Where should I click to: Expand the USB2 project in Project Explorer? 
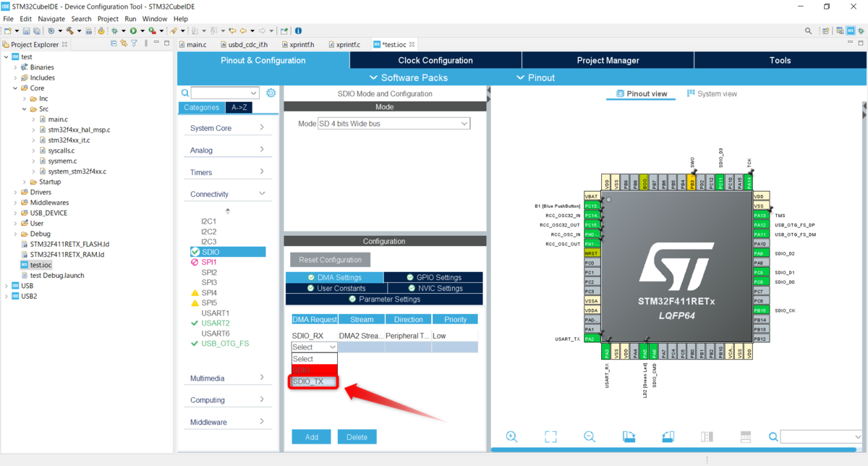pos(7,296)
